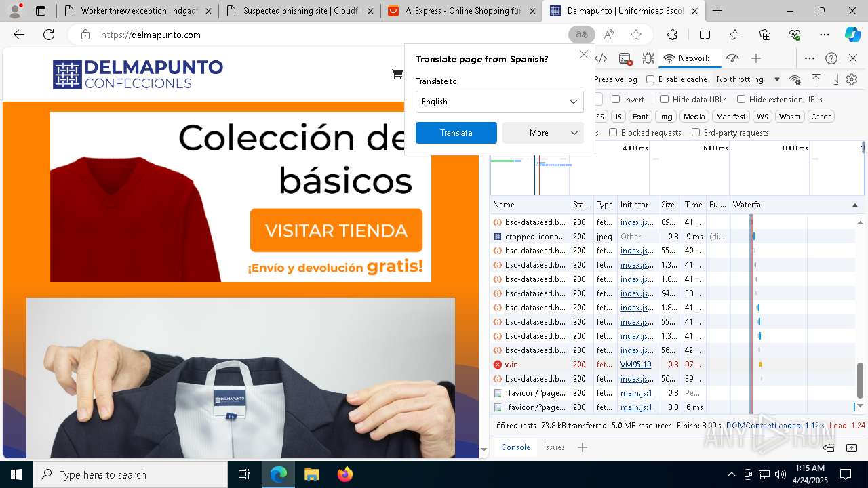Open DevTools customize ellipsis menu
The height and width of the screenshot is (488, 868).
coord(810,58)
